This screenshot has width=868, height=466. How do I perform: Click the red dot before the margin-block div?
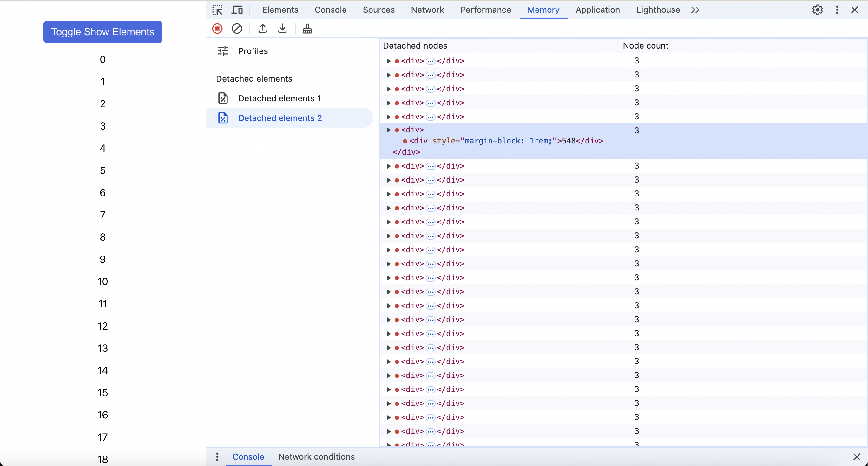[405, 141]
